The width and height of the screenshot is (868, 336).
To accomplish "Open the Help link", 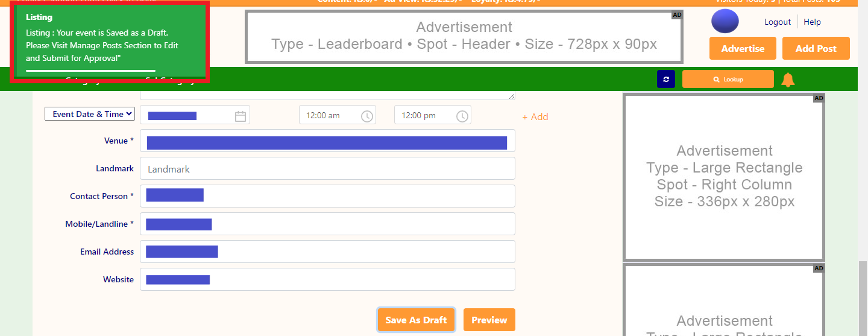I will 812,22.
